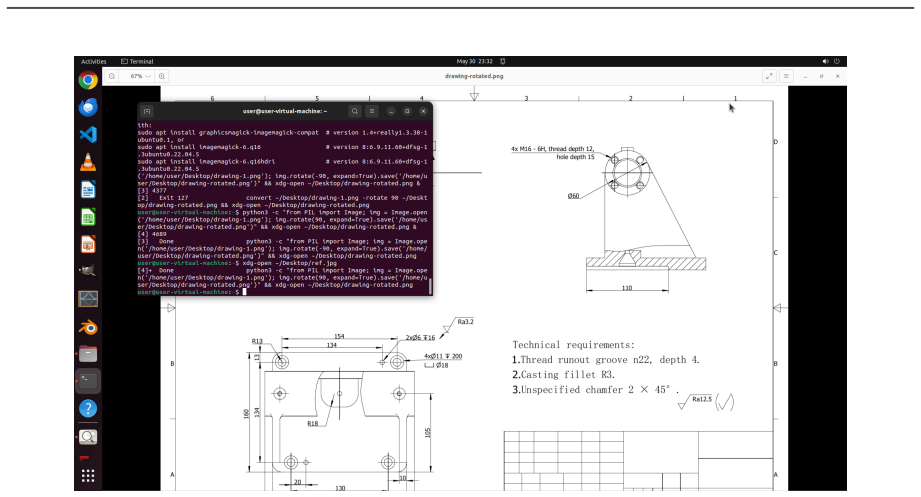Search within the Terminal window
The height and width of the screenshot is (497, 921).
355,111
